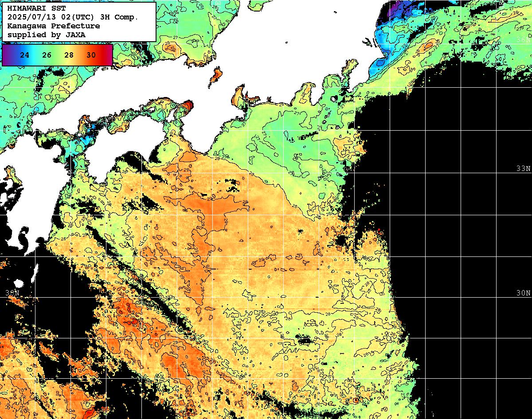Image resolution: width=532 pixels, height=419 pixels.
Task: Click the supplied by JAXA credit
Action: (x=47, y=35)
